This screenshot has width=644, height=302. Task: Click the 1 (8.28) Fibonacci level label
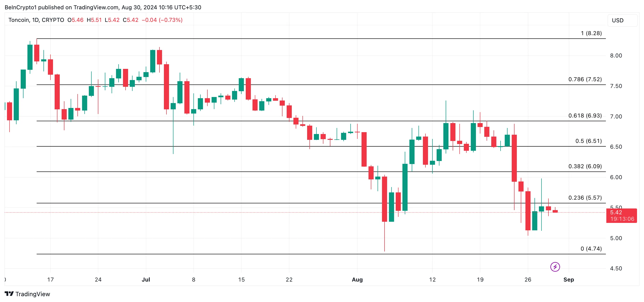point(591,33)
